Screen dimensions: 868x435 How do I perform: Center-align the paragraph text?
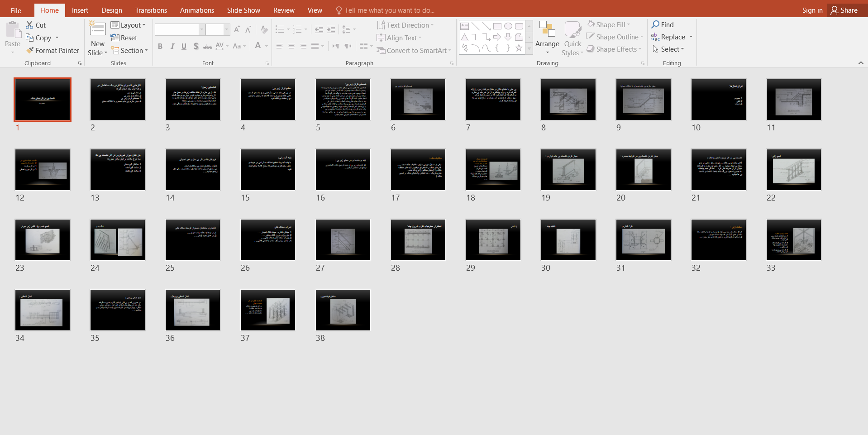291,46
